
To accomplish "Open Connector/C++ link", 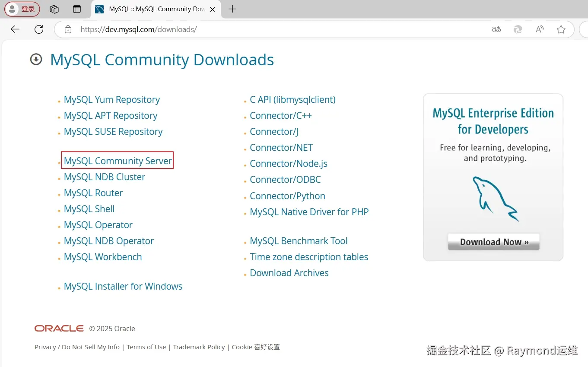I will point(281,115).
